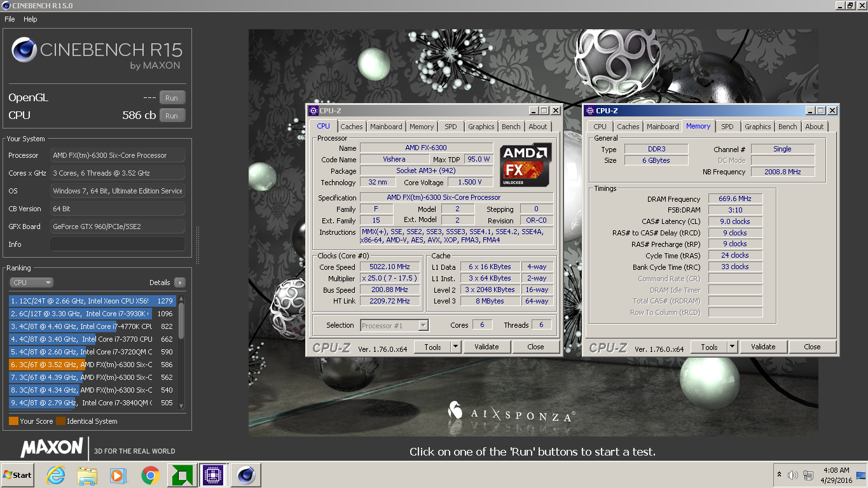Show hidden tray icons arrow
Viewport: 868px width, 488px height.
point(779,475)
